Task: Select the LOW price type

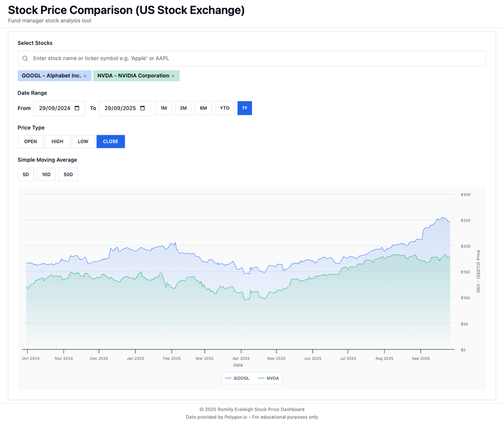Action: [x=83, y=141]
